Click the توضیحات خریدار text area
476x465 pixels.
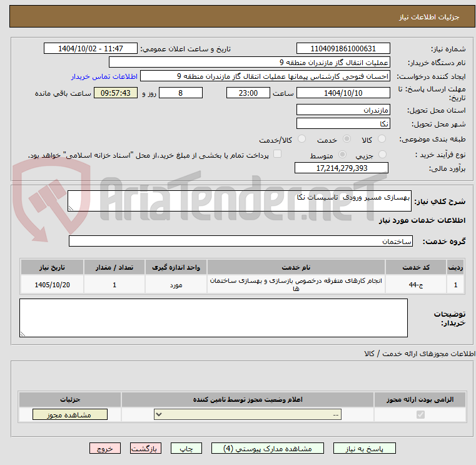[x=213, y=318]
